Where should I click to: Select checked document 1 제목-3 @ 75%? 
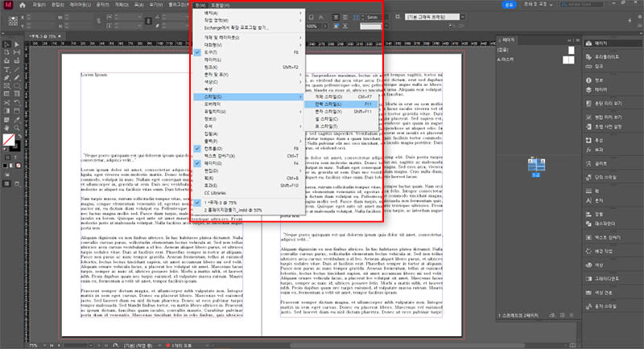(249, 203)
